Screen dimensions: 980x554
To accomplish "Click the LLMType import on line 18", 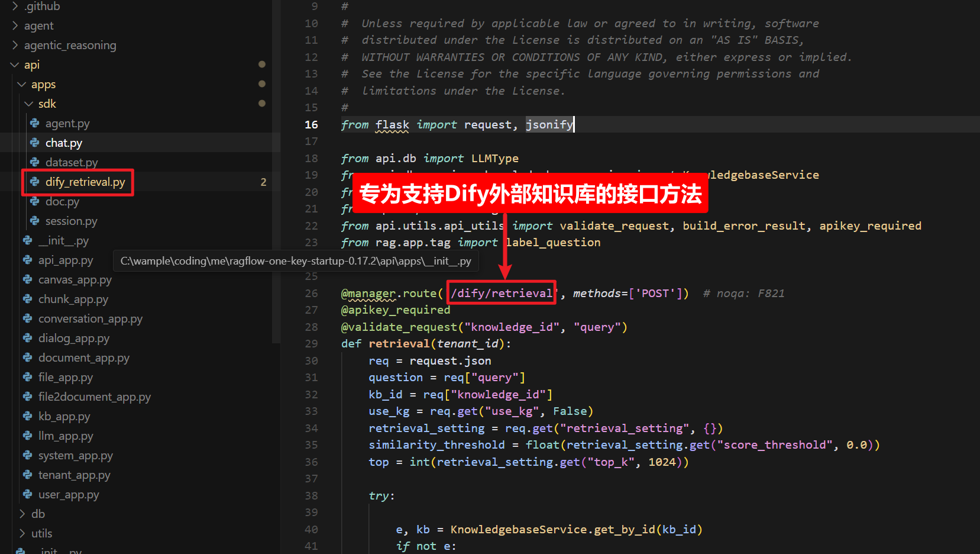I will [495, 158].
